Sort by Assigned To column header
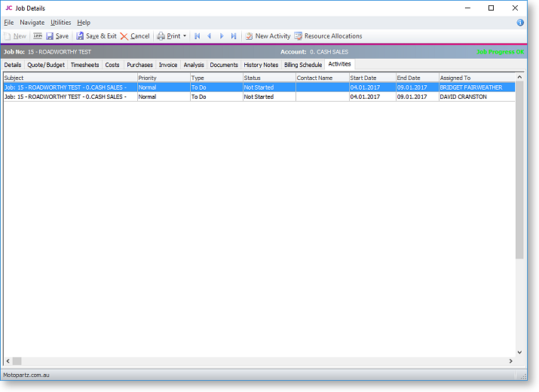The height and width of the screenshot is (392, 539). (x=476, y=78)
